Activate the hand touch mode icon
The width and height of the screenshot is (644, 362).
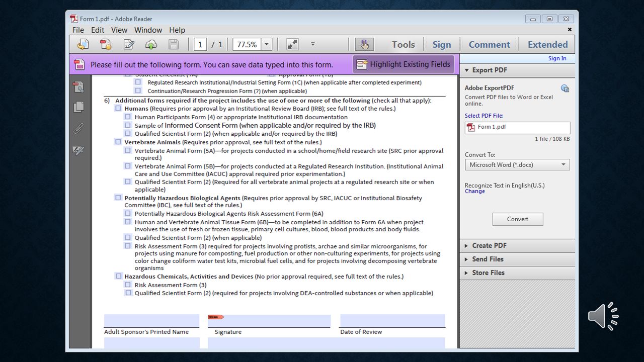(x=364, y=44)
